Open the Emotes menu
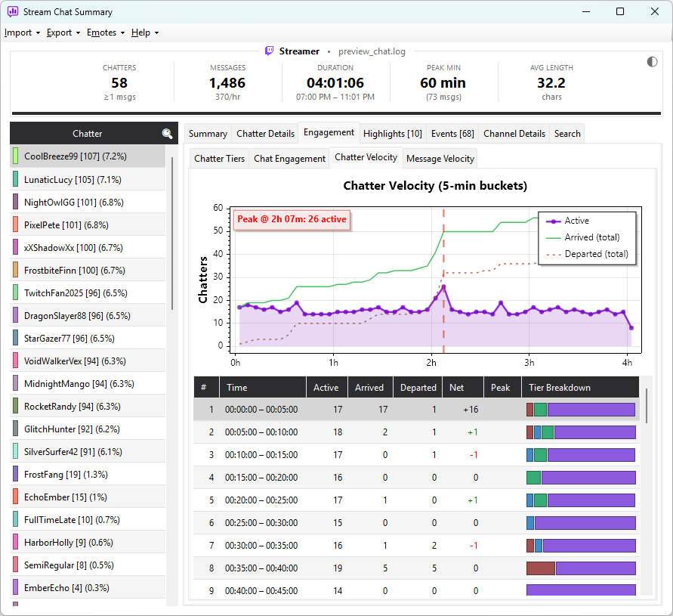Viewport: 673px width, 616px height. click(x=106, y=33)
